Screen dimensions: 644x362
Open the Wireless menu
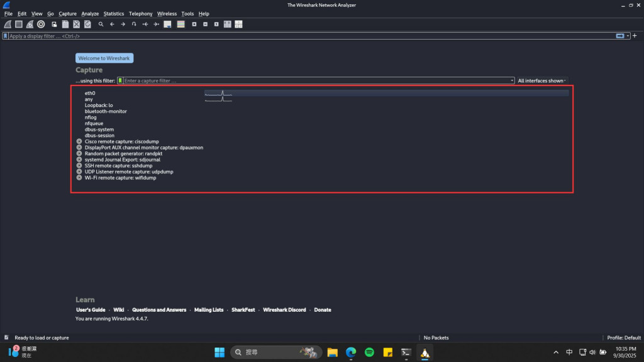(x=167, y=14)
